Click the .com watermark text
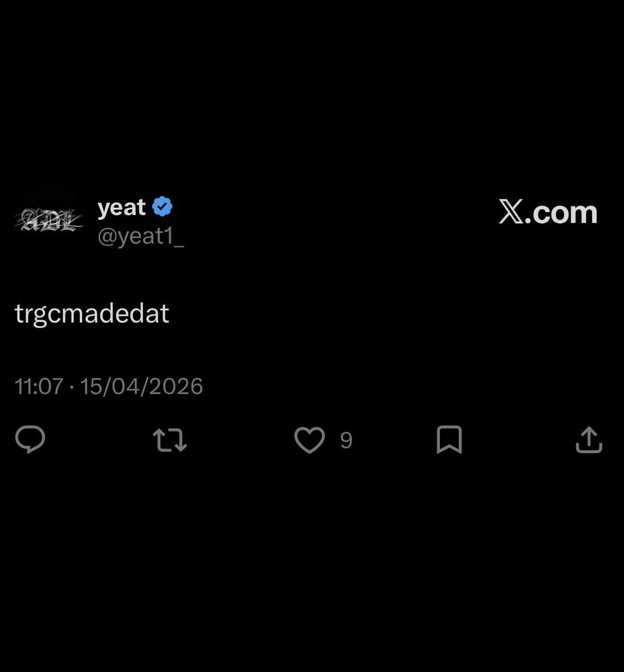 [x=561, y=213]
